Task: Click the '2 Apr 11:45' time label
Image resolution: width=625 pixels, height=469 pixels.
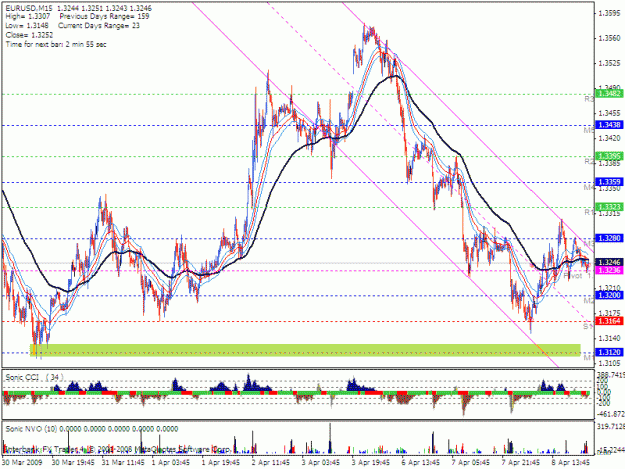Action: [271, 462]
